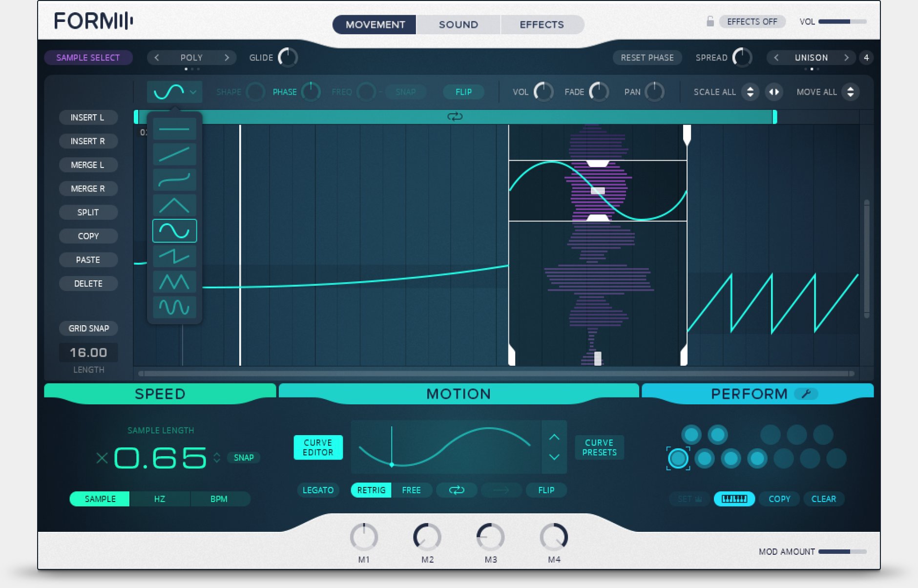Click next arrow beside Unison
Image resolution: width=918 pixels, height=588 pixels.
pyautogui.click(x=846, y=58)
